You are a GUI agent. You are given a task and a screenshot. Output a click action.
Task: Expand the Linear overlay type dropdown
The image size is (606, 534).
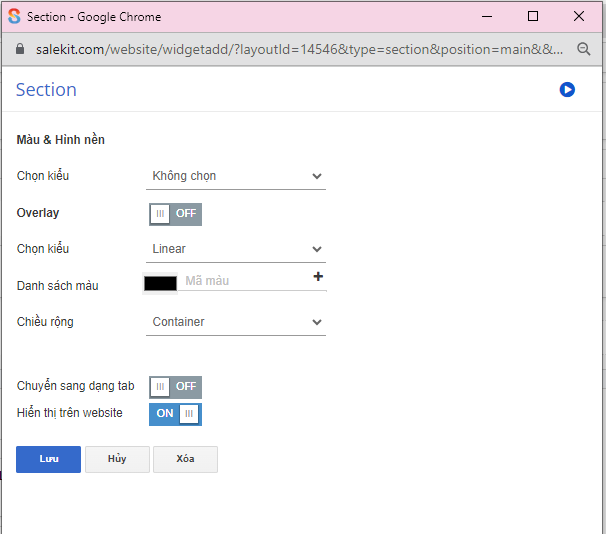(x=236, y=249)
